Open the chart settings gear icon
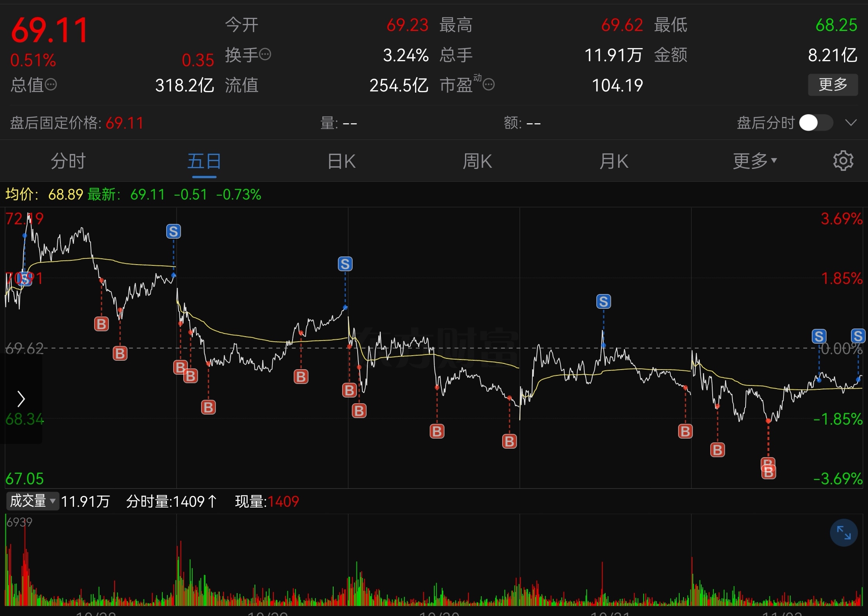This screenshot has height=616, width=868. pyautogui.click(x=843, y=161)
